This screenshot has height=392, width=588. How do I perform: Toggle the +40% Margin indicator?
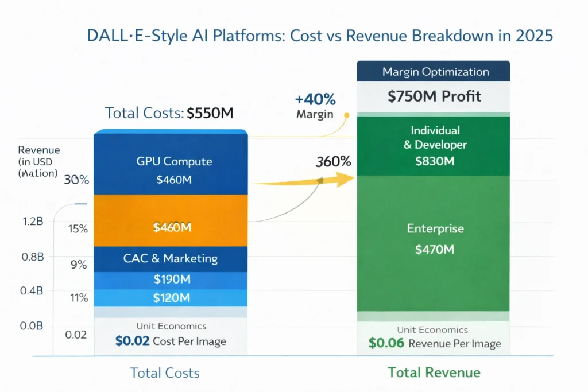point(315,106)
